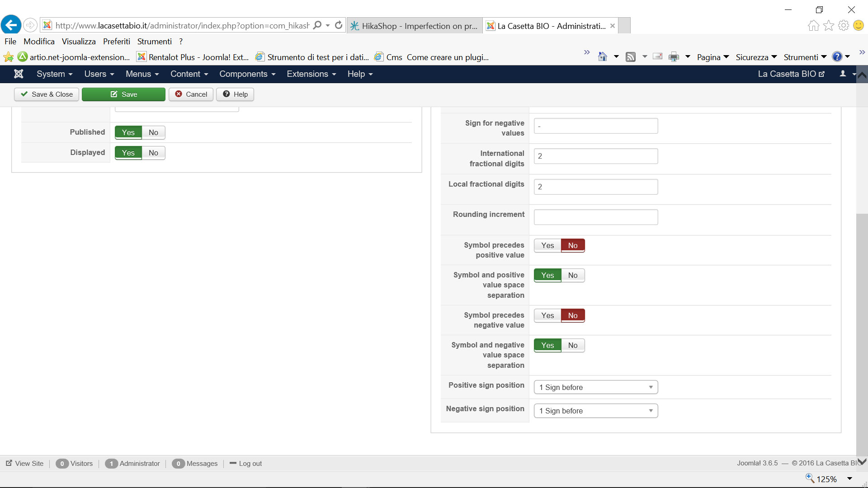Image resolution: width=868 pixels, height=488 pixels.
Task: Open Negative sign position dropdown
Action: [x=595, y=411]
